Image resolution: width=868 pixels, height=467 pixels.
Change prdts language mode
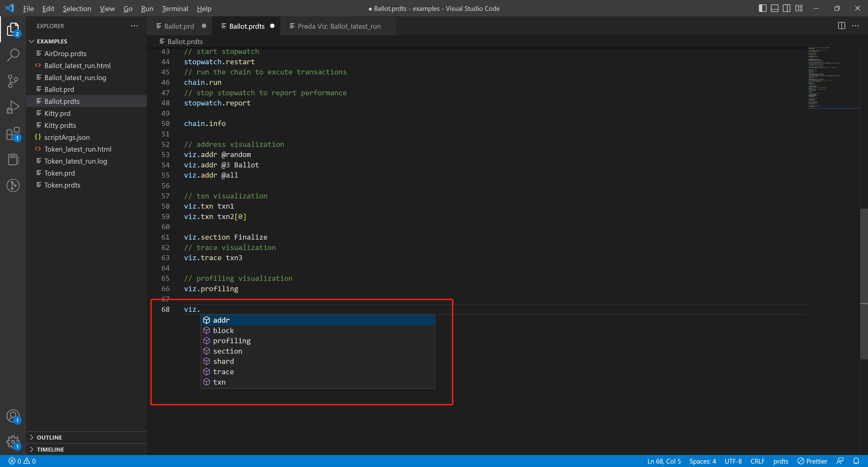(x=781, y=461)
